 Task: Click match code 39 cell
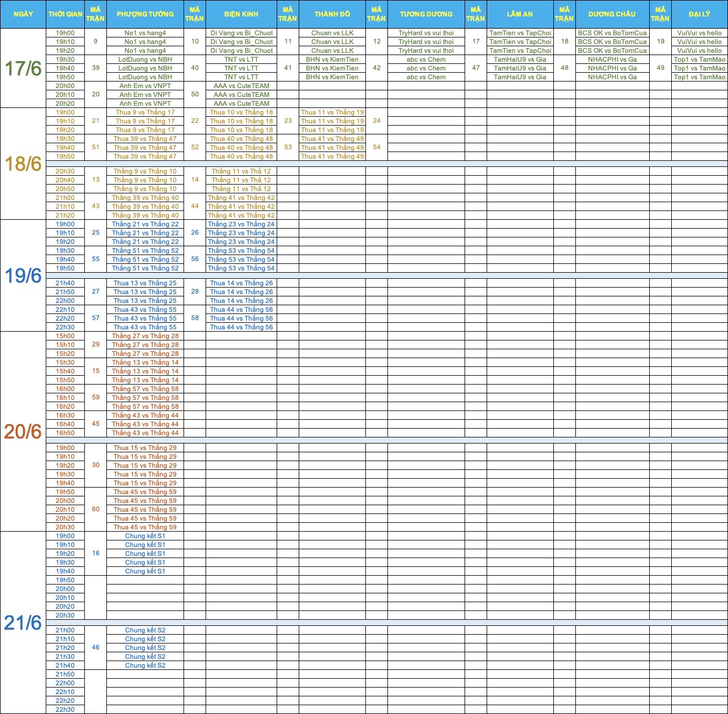[96, 68]
